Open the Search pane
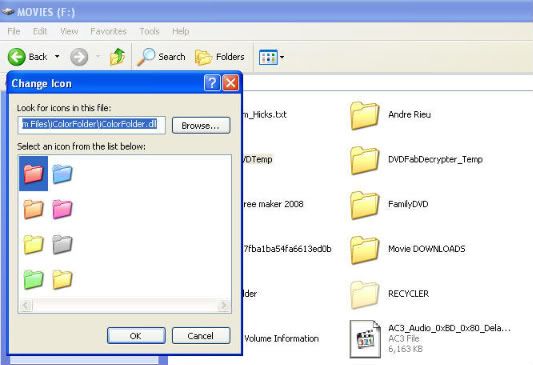Screen dimensions: 533x365 161,57
